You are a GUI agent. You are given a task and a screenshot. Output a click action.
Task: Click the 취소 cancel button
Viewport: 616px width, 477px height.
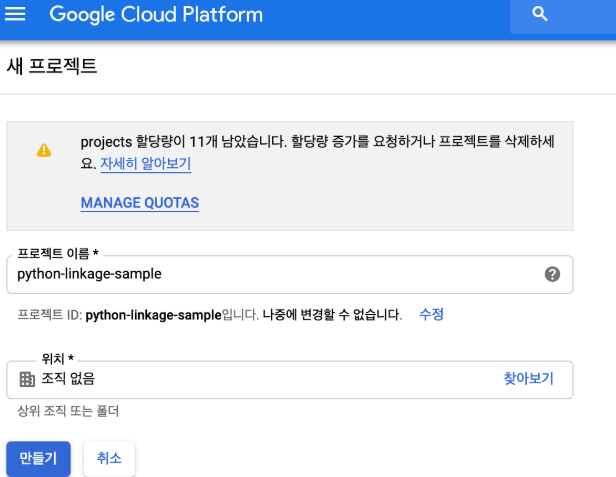tap(109, 459)
